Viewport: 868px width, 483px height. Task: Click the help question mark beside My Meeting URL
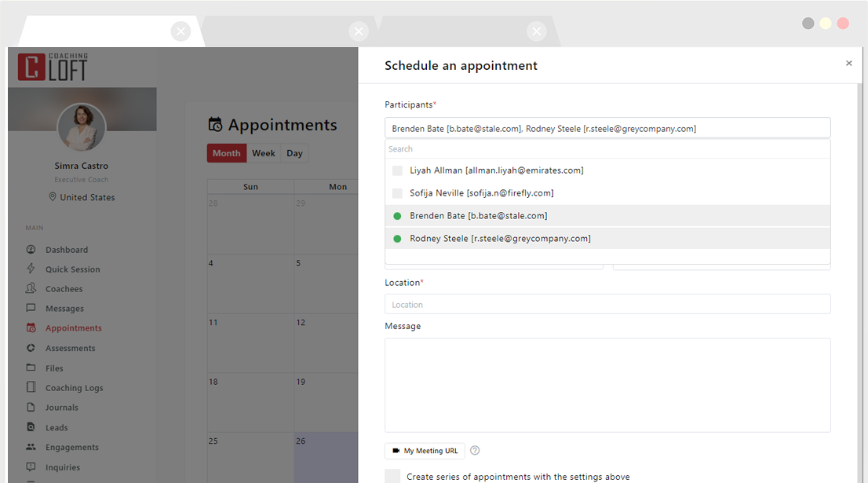pos(475,450)
